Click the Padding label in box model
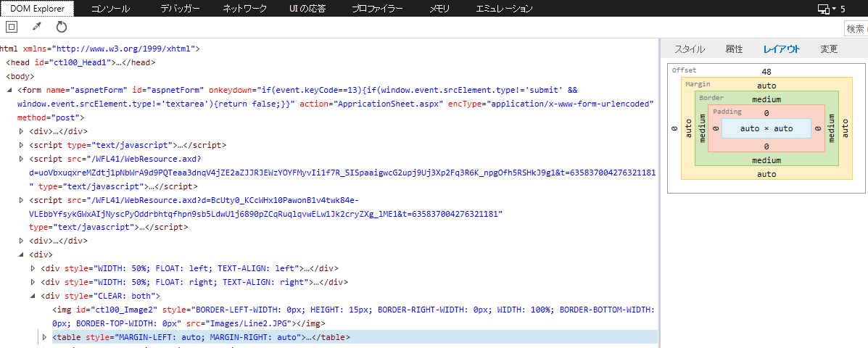 click(727, 111)
